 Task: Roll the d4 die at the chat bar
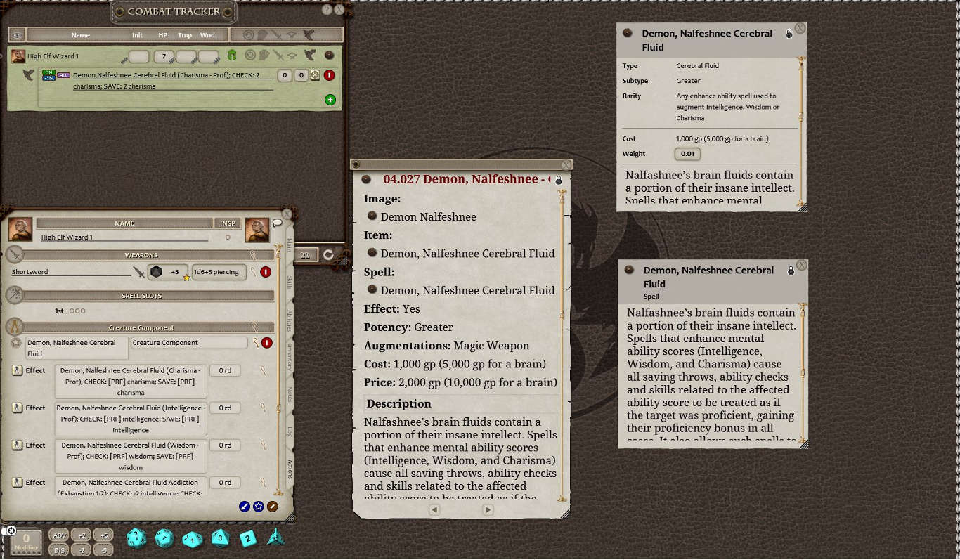(275, 538)
